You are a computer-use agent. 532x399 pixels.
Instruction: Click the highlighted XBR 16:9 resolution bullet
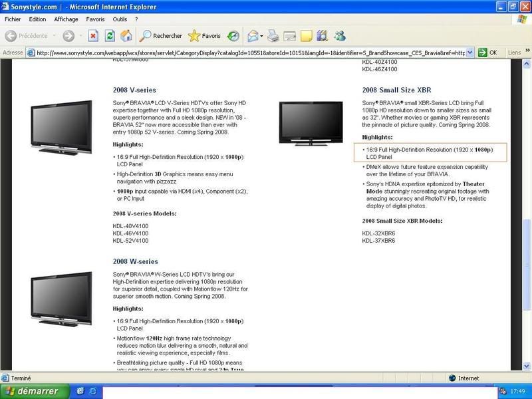point(430,153)
